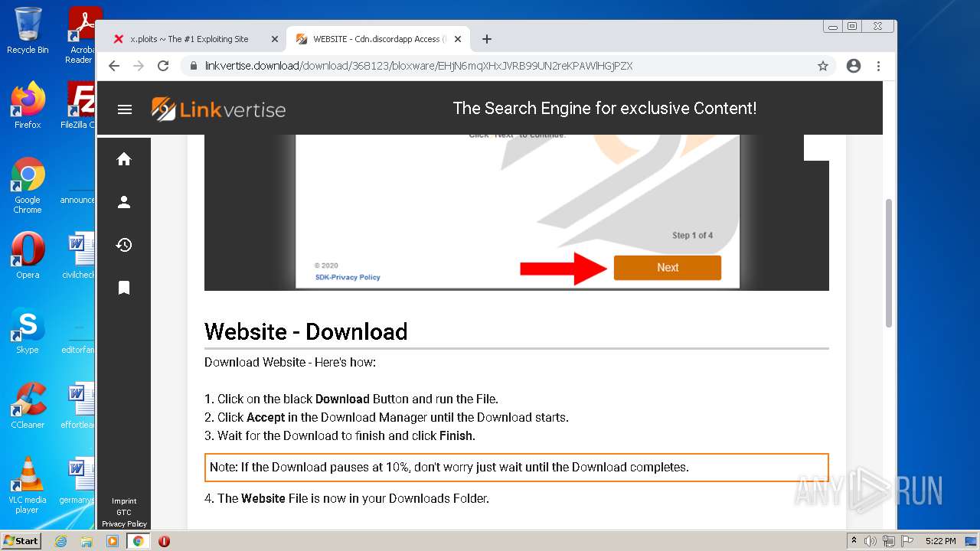The height and width of the screenshot is (551, 980).
Task: Close the WEBSITE Cdn.discordapp tab
Action: 459,39
